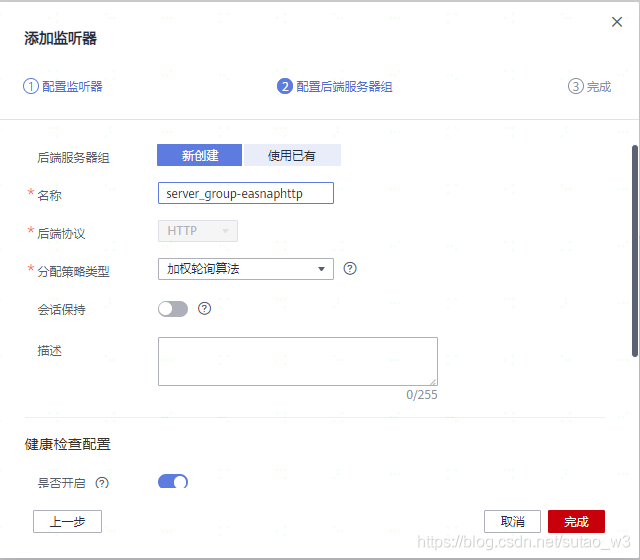Toggle the 会话保持 switch

(x=173, y=309)
